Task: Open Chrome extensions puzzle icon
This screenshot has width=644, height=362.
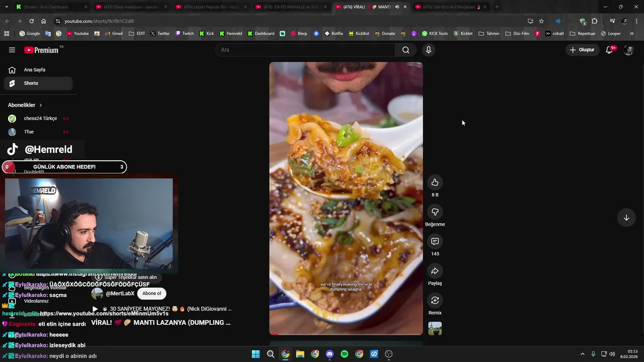Action: click(595, 21)
